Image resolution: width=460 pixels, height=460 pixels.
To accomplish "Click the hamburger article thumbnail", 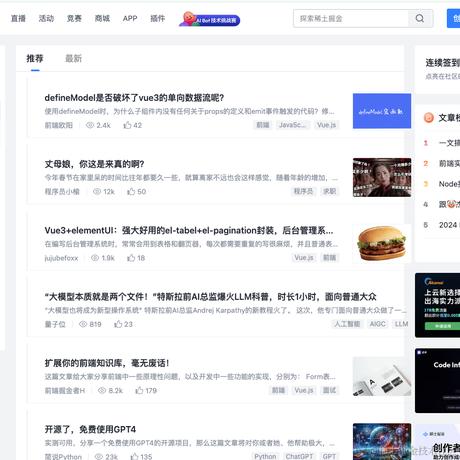I will pyautogui.click(x=382, y=243).
